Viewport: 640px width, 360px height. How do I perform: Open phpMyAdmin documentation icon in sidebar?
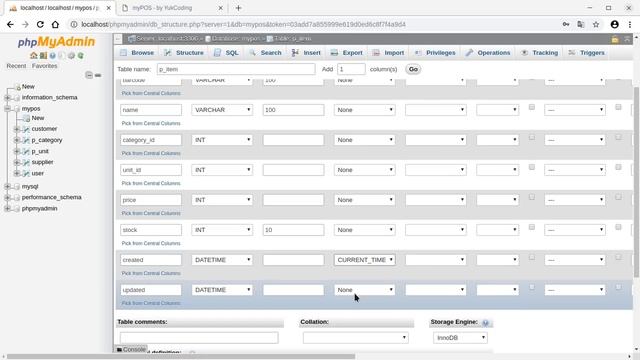(52, 56)
